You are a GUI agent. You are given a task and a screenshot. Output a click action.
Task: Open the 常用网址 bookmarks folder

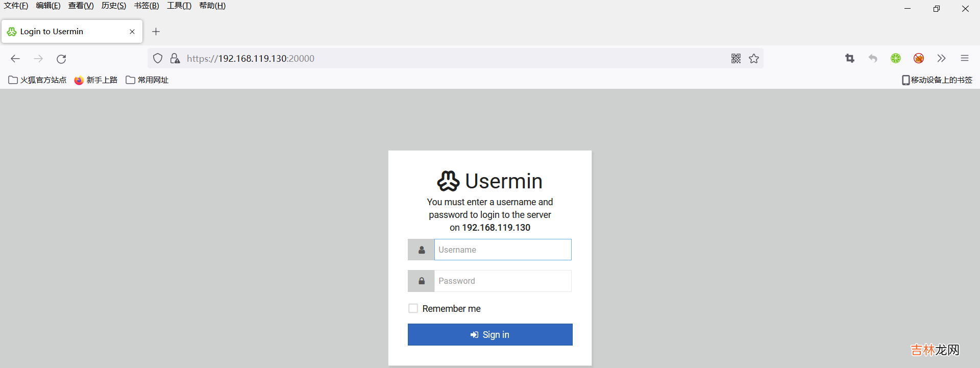[x=147, y=80]
